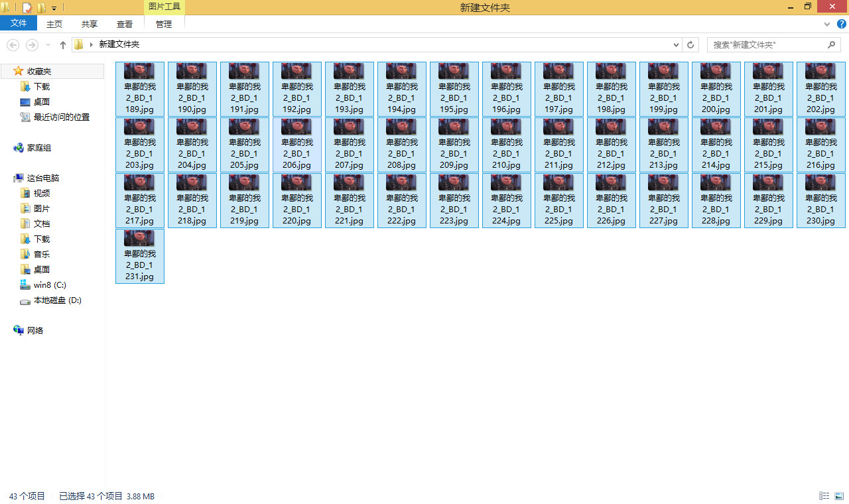The width and height of the screenshot is (849, 504).
Task: Open 桌面 under 收藏夹
Action: tap(42, 101)
